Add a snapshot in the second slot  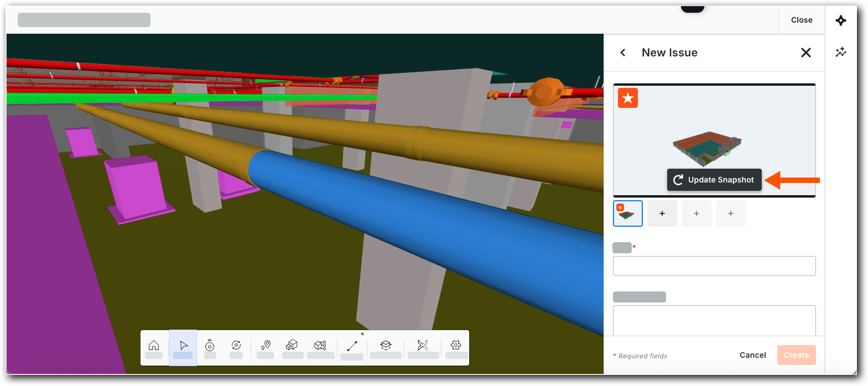(x=662, y=213)
